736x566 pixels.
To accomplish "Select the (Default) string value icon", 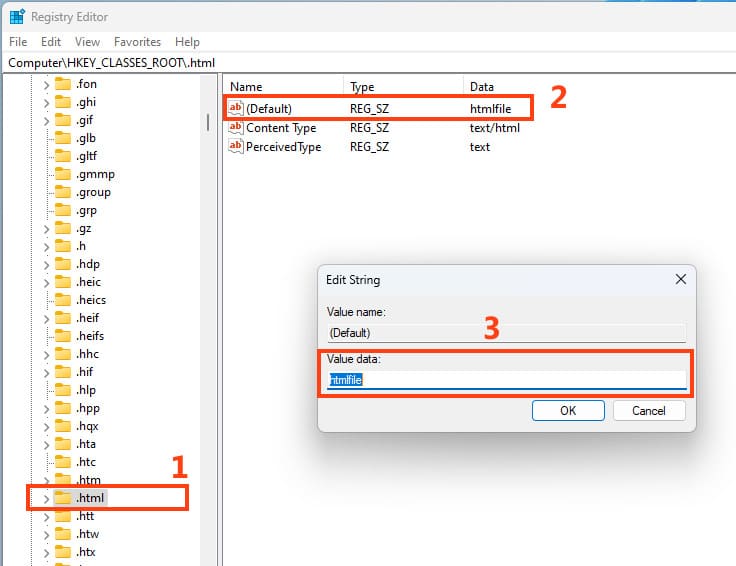I will pyautogui.click(x=236, y=108).
